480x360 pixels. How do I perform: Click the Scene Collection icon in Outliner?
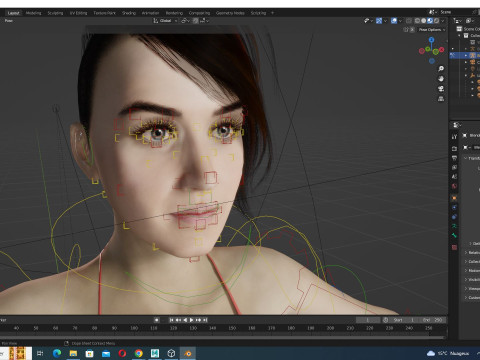coord(459,29)
